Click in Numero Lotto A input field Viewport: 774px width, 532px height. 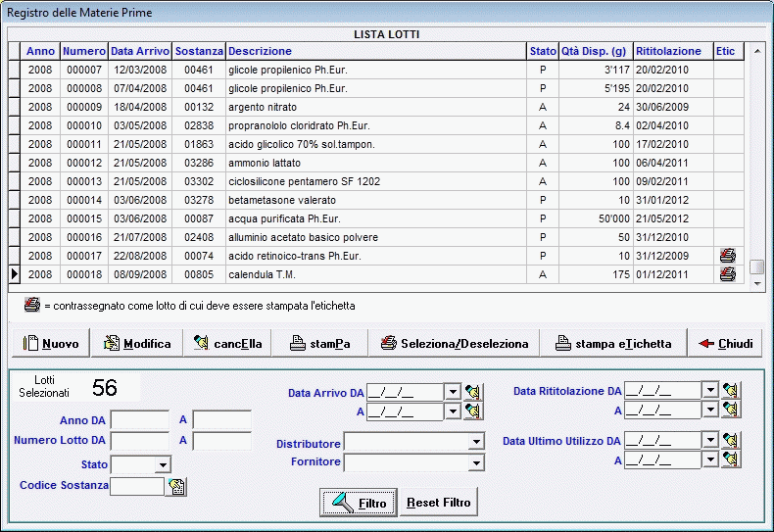click(x=221, y=441)
